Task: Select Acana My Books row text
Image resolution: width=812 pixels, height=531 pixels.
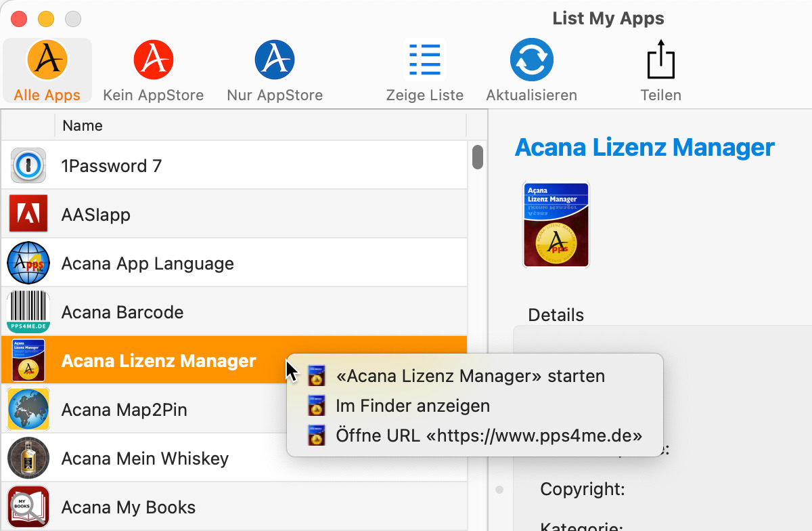Action: click(129, 507)
